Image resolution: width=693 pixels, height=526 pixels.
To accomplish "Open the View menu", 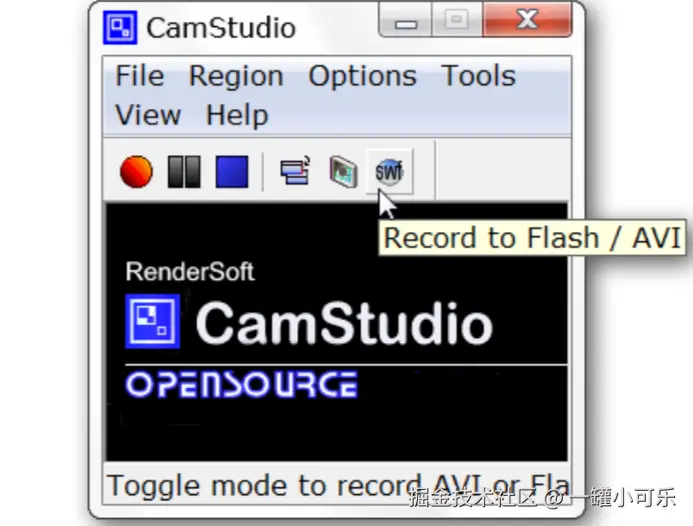I will click(148, 115).
